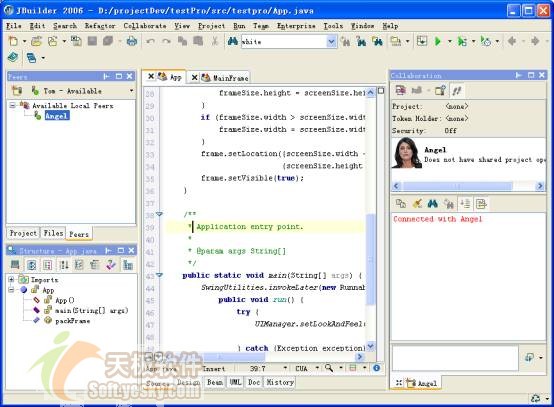Click the broom clear icon in chat toolbar

pos(417,204)
